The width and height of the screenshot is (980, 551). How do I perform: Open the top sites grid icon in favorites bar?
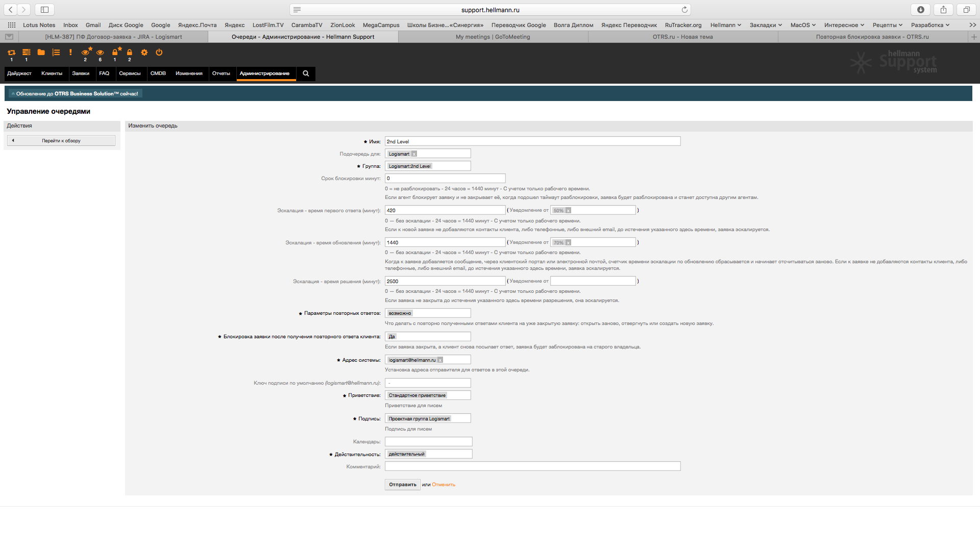(12, 25)
